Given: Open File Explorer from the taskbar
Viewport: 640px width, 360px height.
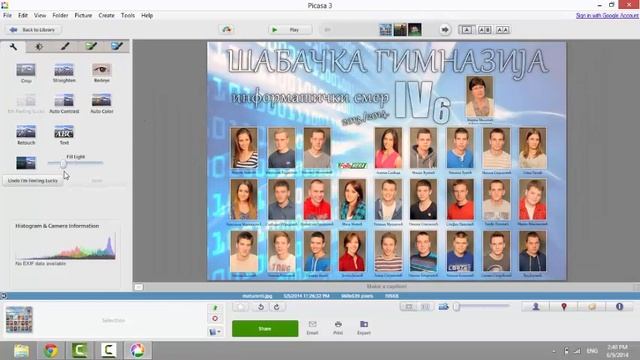Looking at the screenshot, I should click(21, 350).
